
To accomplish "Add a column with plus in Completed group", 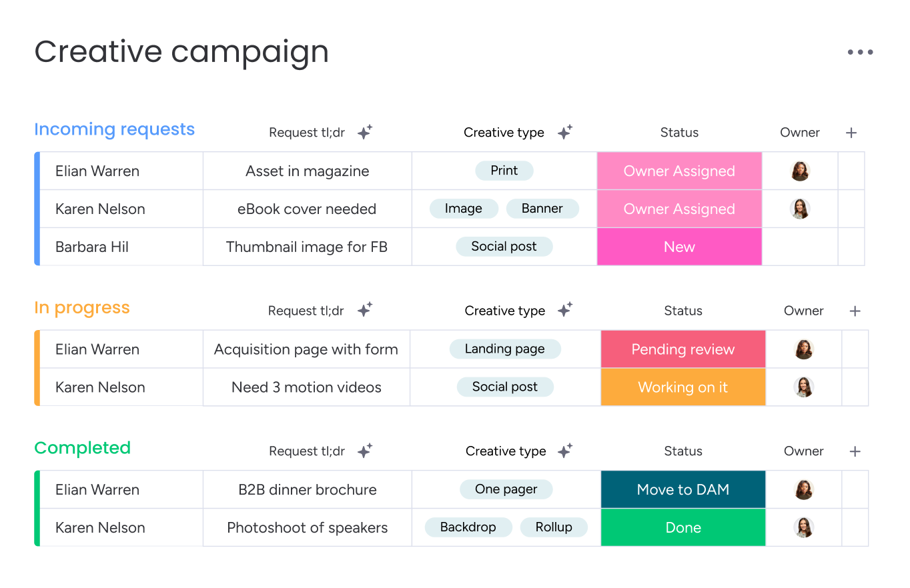I will [855, 451].
